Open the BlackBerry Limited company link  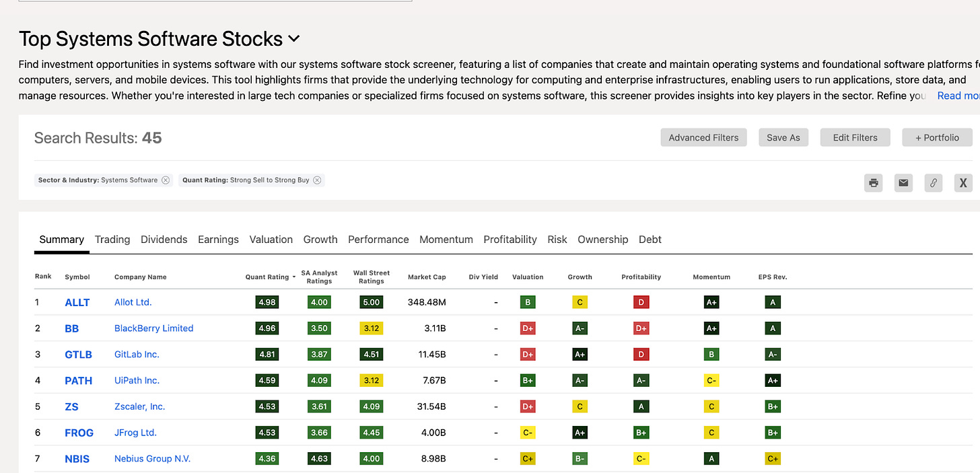coord(154,328)
